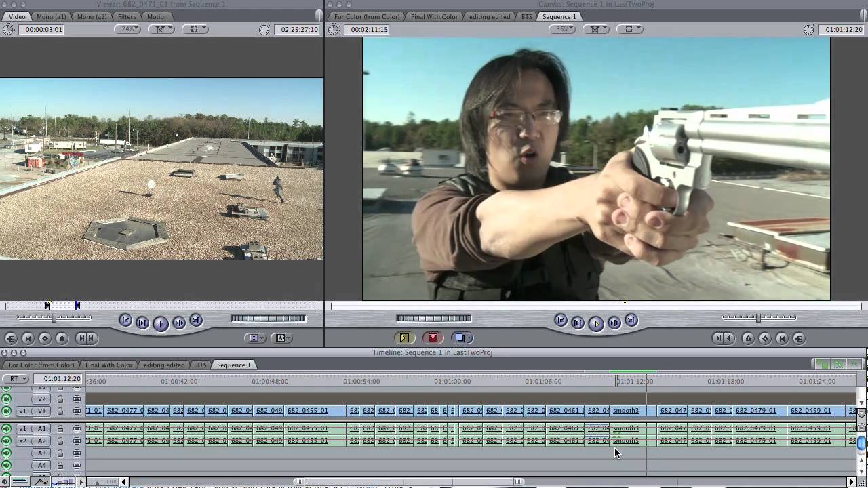Change timeline track height
This screenshot has height=488, width=868.
(x=62, y=482)
